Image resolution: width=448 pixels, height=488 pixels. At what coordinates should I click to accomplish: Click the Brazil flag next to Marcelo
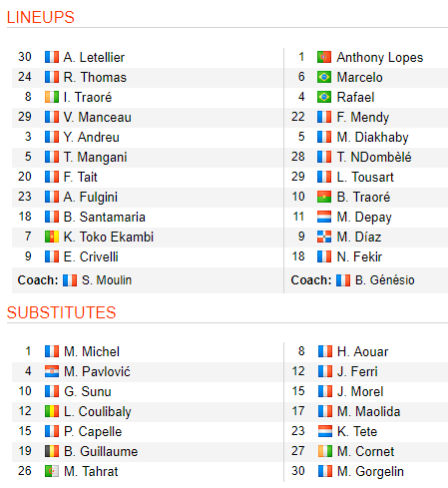click(x=324, y=77)
